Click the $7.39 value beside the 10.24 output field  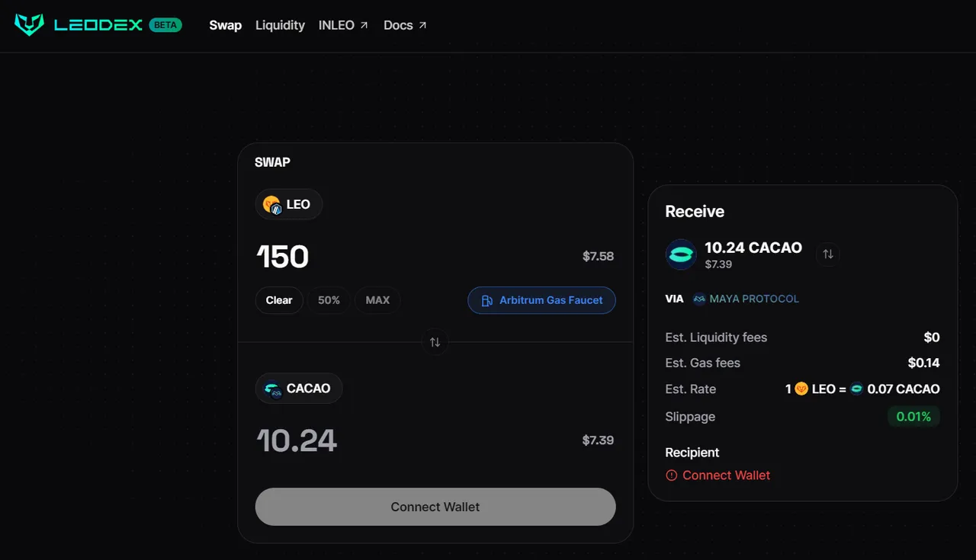pyautogui.click(x=598, y=440)
